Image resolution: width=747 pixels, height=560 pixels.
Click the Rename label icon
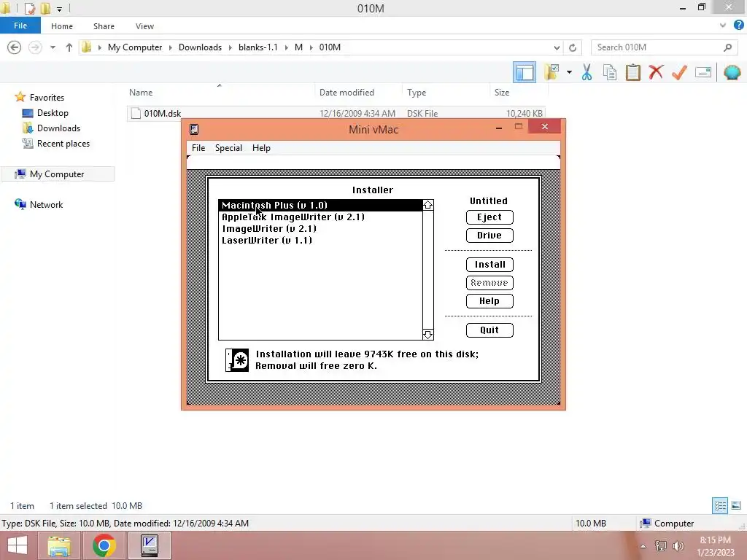pos(703,72)
